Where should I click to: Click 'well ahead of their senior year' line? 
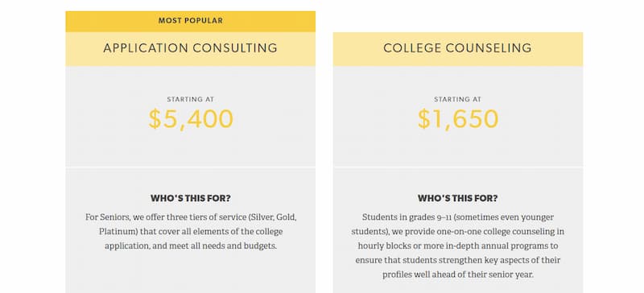point(475,274)
